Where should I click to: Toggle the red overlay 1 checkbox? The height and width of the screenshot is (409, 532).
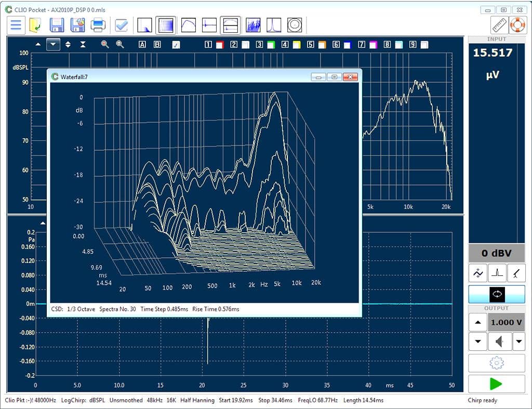(220, 45)
